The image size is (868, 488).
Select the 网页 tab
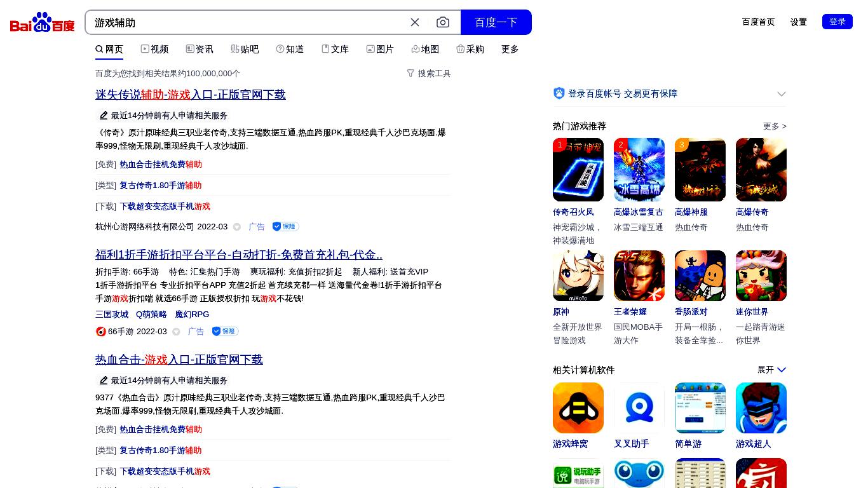pos(109,49)
